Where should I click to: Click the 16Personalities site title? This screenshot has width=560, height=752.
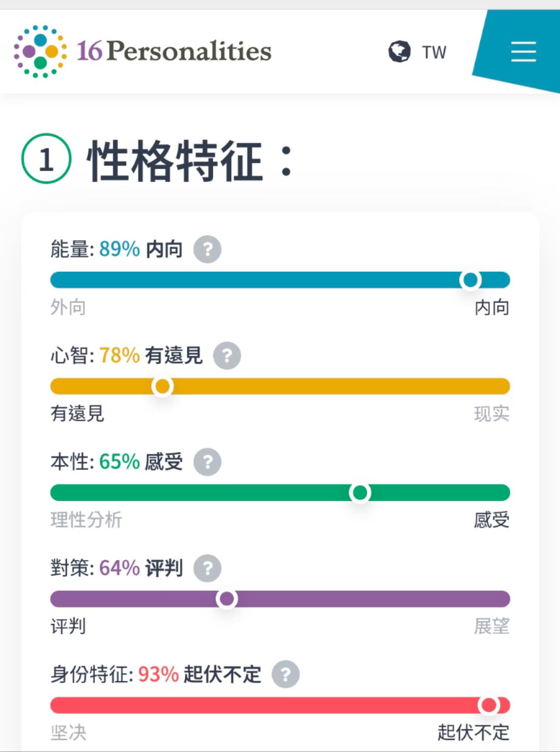pyautogui.click(x=174, y=51)
